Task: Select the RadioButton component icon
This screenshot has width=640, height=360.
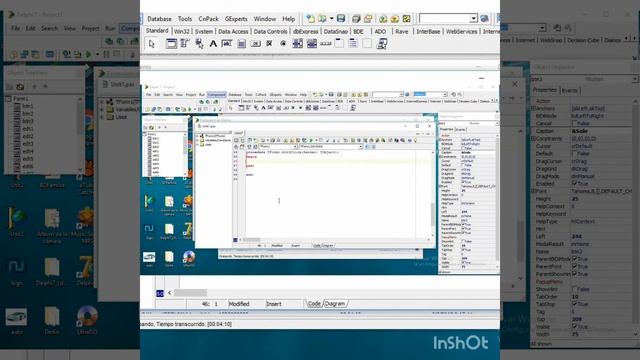Action: [x=283, y=44]
